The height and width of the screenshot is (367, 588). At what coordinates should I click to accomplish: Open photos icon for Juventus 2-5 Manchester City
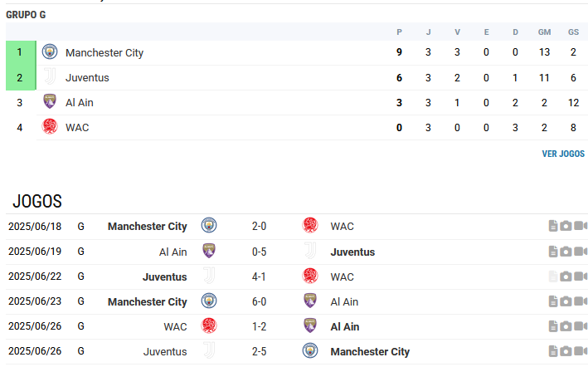click(x=566, y=351)
